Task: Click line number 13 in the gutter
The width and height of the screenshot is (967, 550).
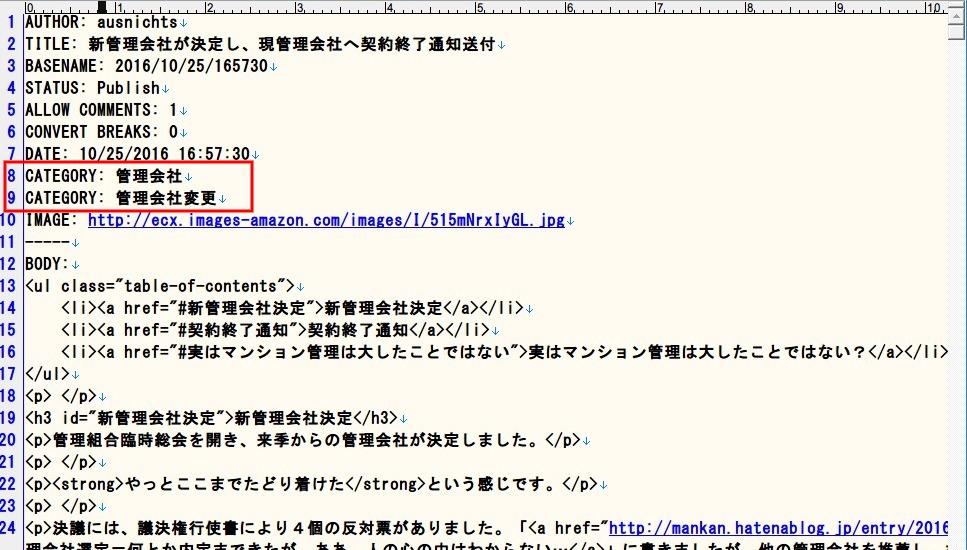Action: click(10, 286)
